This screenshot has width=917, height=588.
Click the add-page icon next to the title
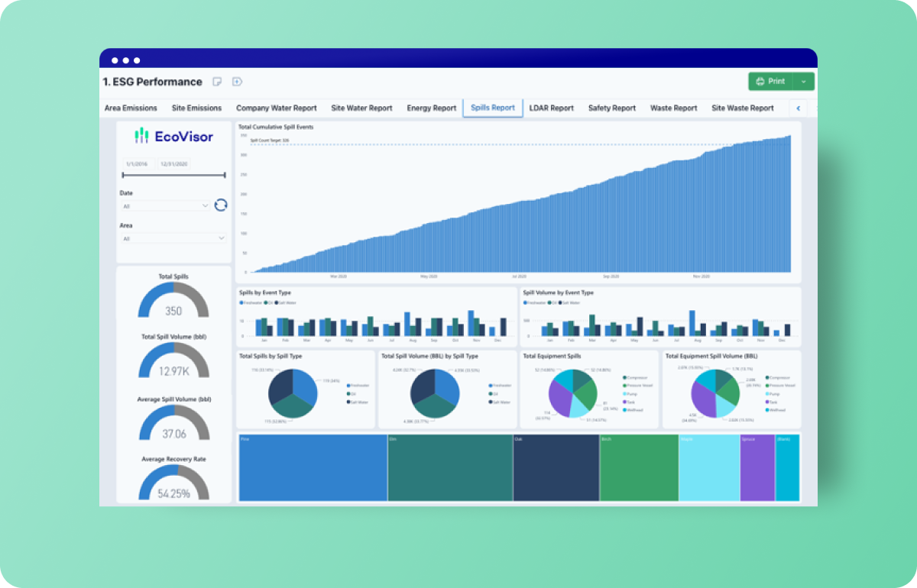[x=237, y=82]
